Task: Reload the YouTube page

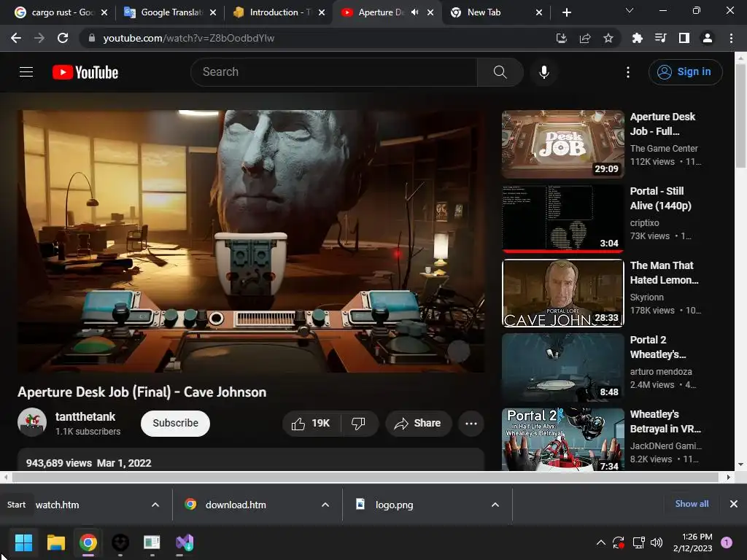Action: [x=63, y=38]
